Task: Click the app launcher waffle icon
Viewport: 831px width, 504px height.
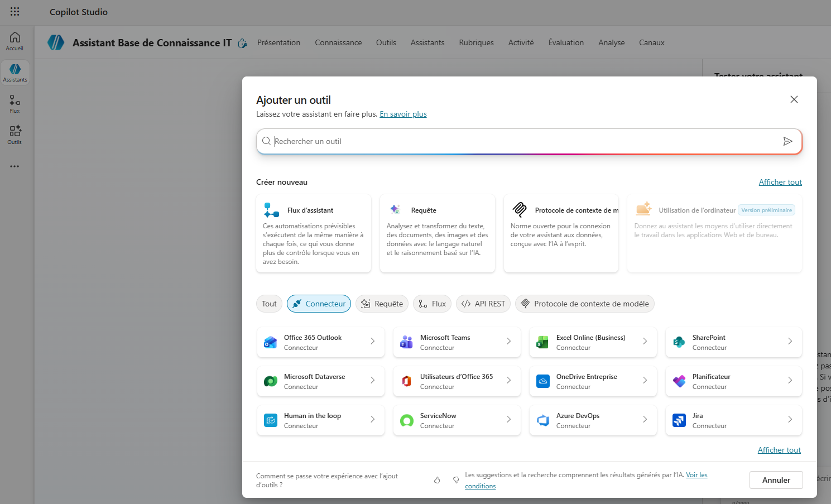Action: tap(15, 12)
